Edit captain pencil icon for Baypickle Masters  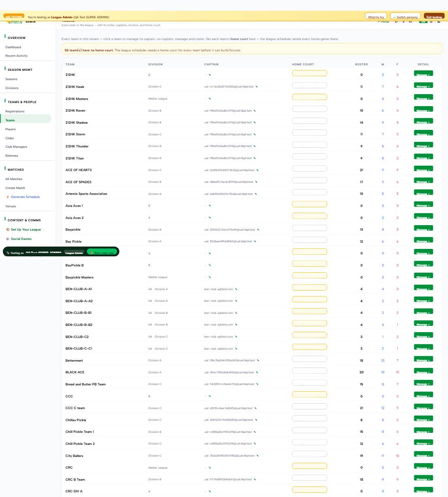210,277
